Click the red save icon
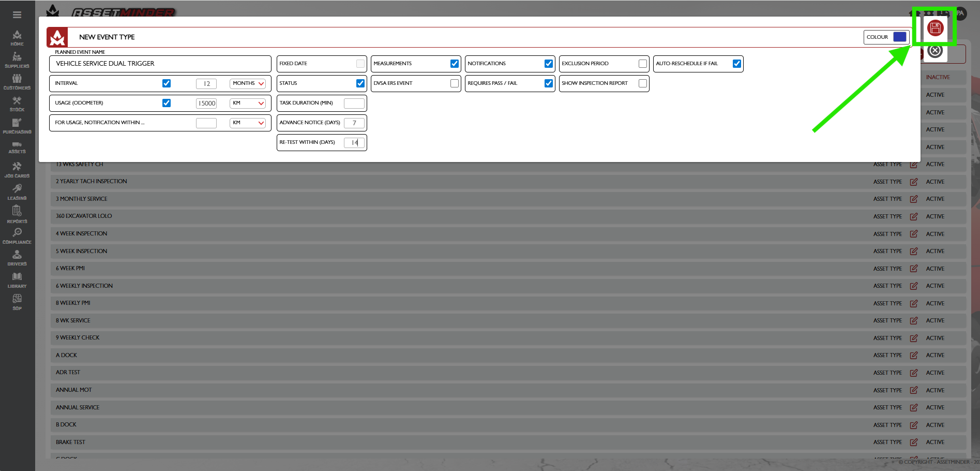 pyautogui.click(x=935, y=28)
